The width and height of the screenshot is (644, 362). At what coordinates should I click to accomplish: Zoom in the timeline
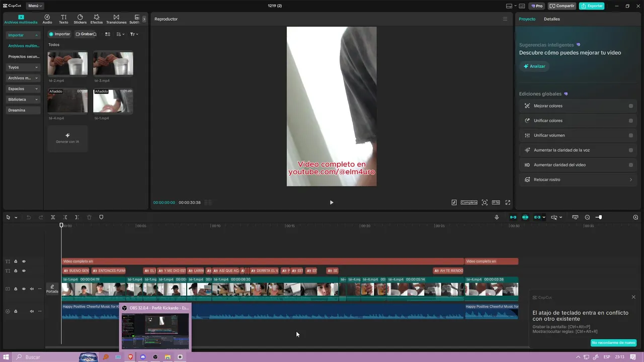click(635, 217)
